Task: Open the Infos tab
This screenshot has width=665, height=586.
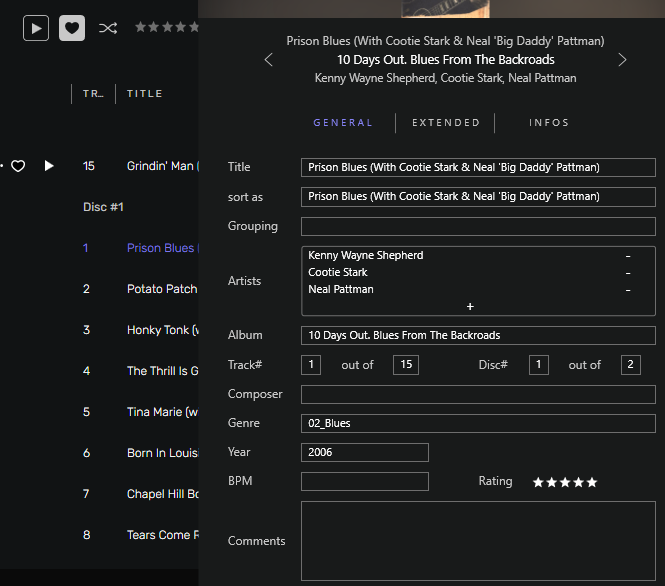Action: point(549,123)
